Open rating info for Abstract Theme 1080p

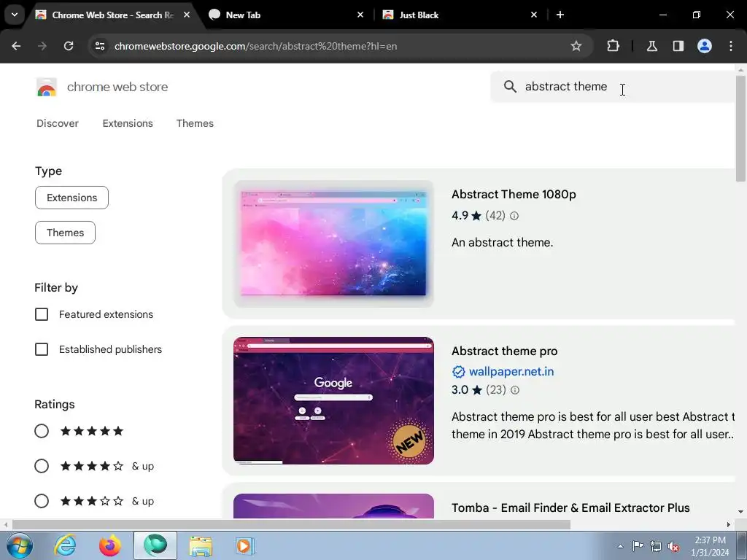[x=514, y=216]
